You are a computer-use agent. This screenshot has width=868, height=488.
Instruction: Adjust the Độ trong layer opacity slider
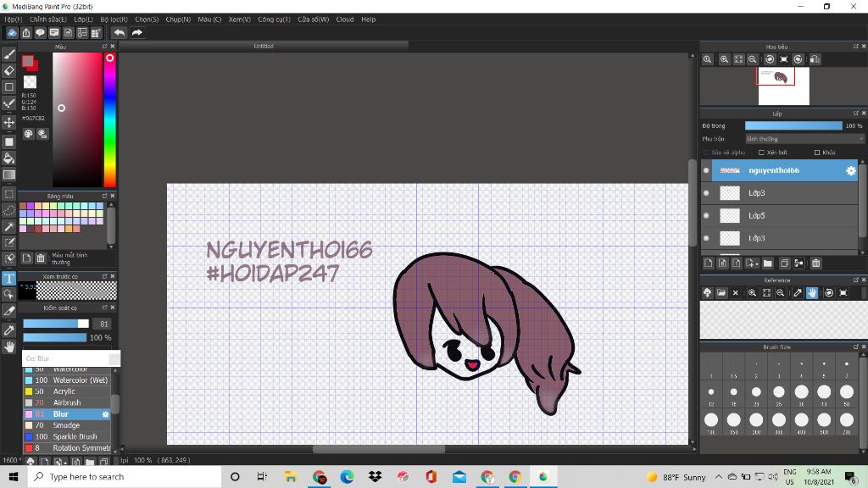(793, 126)
